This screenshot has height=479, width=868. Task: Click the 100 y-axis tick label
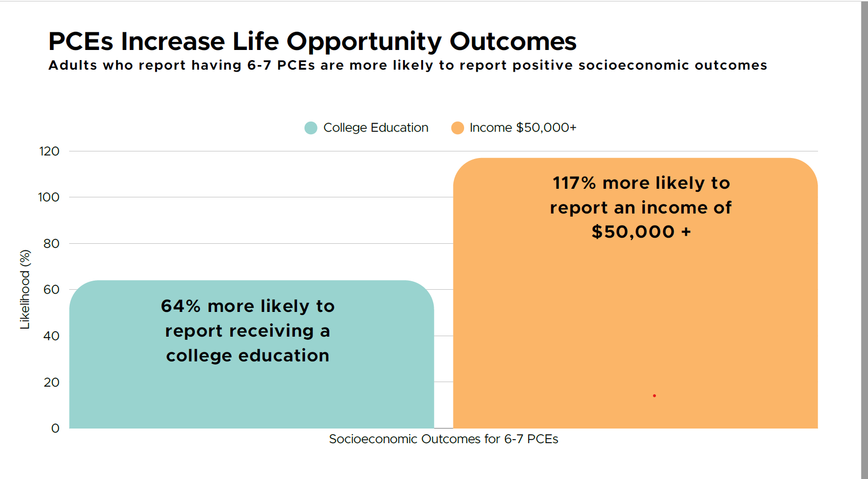click(x=49, y=197)
